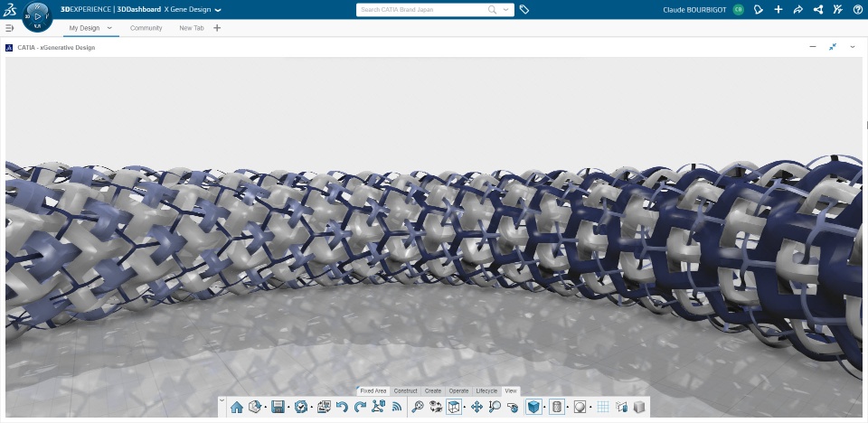Click the plus Add icon in top bar
This screenshot has height=423, width=868.
tap(778, 9)
